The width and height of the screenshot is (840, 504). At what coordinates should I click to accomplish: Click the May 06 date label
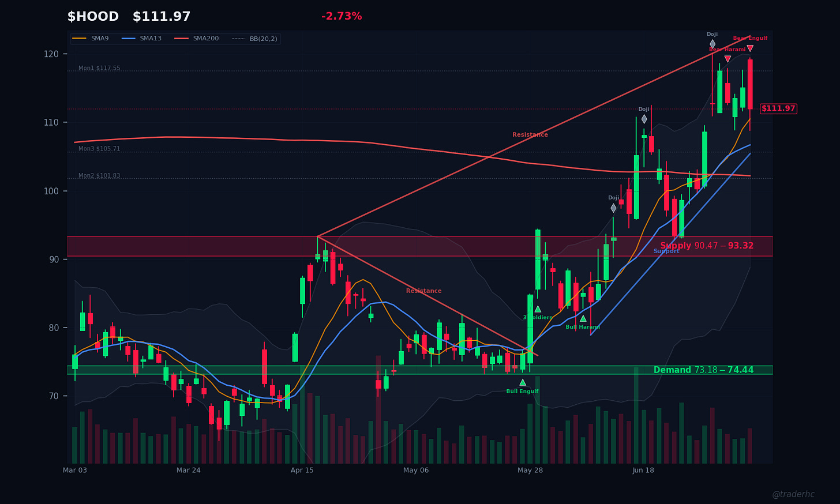(x=416, y=471)
